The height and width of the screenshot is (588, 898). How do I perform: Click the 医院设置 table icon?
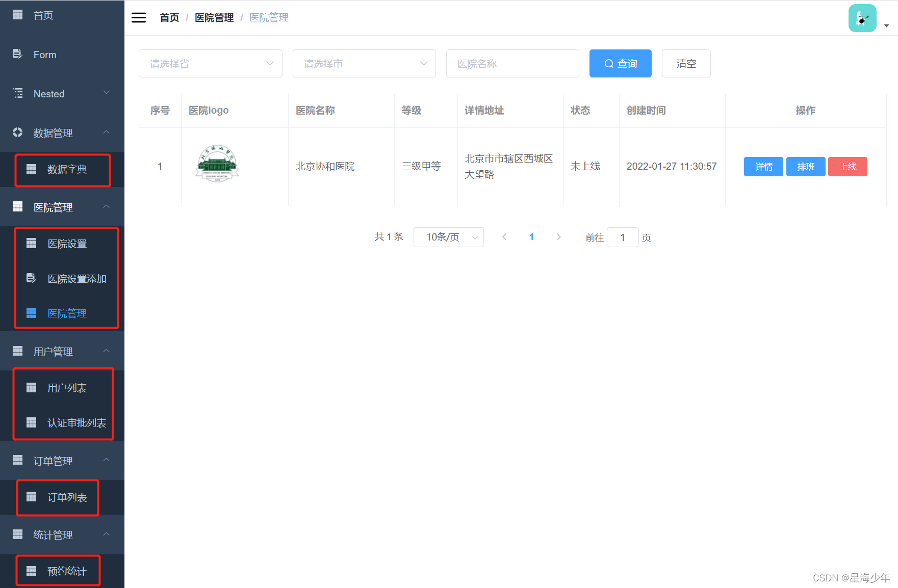coord(32,244)
